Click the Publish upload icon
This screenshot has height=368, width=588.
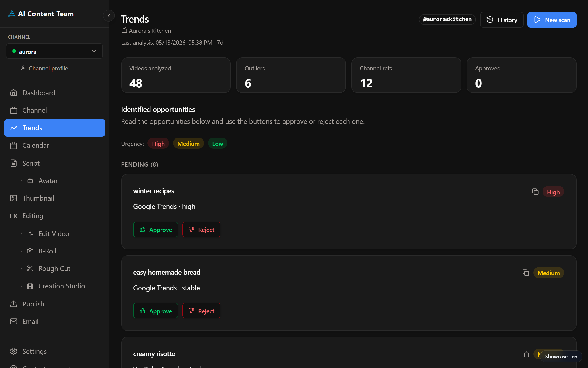pos(14,304)
